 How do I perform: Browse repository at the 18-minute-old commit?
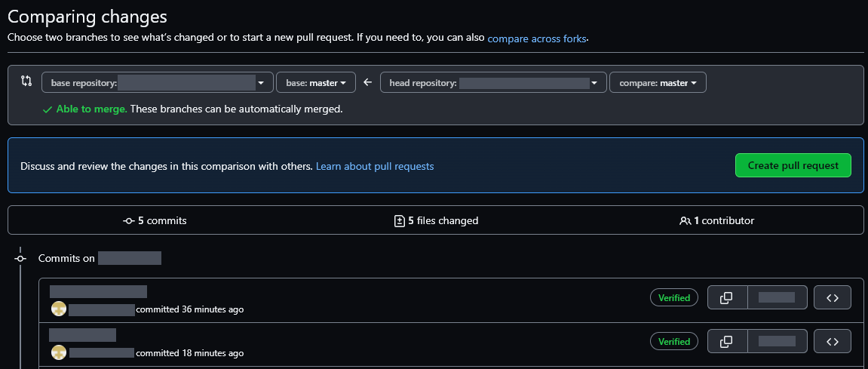(x=833, y=342)
